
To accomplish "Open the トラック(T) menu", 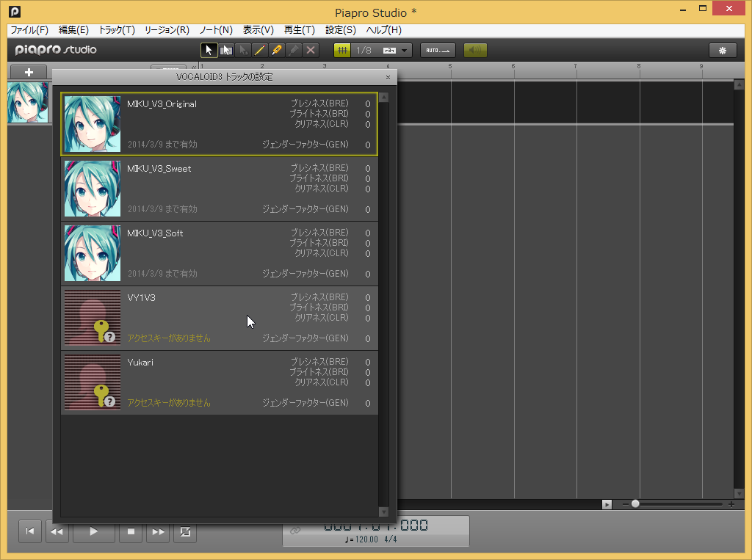I will click(x=117, y=30).
